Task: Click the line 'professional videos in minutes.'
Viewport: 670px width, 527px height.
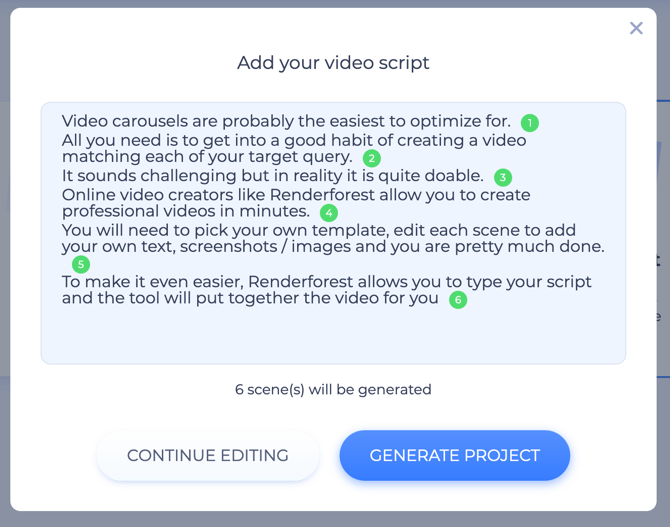Action: click(x=186, y=211)
